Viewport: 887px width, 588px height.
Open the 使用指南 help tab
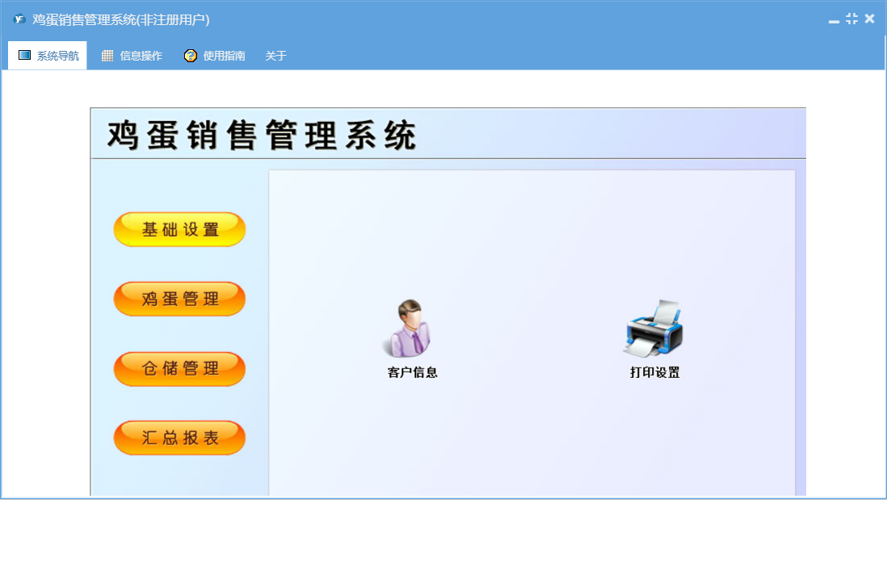(214, 56)
